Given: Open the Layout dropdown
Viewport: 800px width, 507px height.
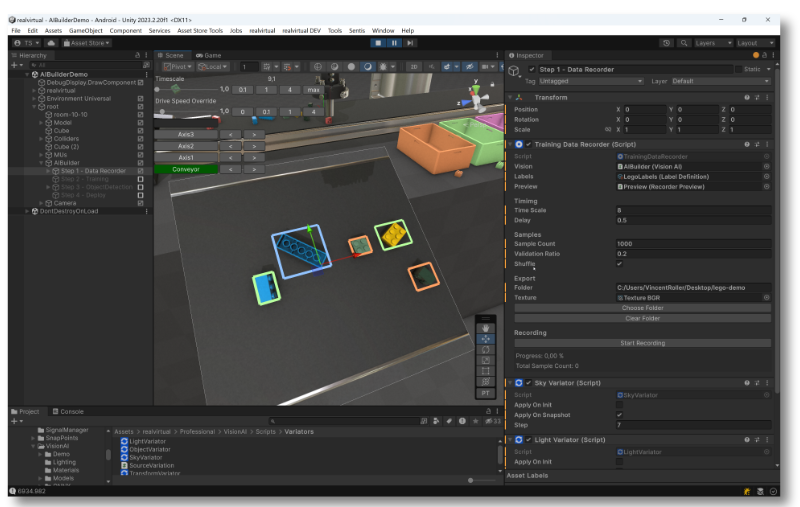Looking at the screenshot, I should click(x=755, y=43).
